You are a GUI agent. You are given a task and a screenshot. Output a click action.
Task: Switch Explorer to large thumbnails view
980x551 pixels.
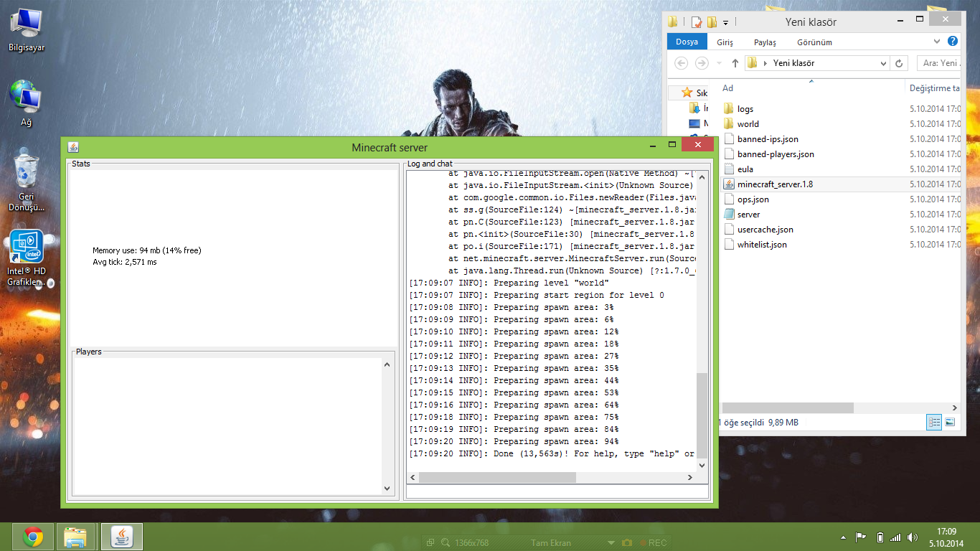pyautogui.click(x=950, y=423)
